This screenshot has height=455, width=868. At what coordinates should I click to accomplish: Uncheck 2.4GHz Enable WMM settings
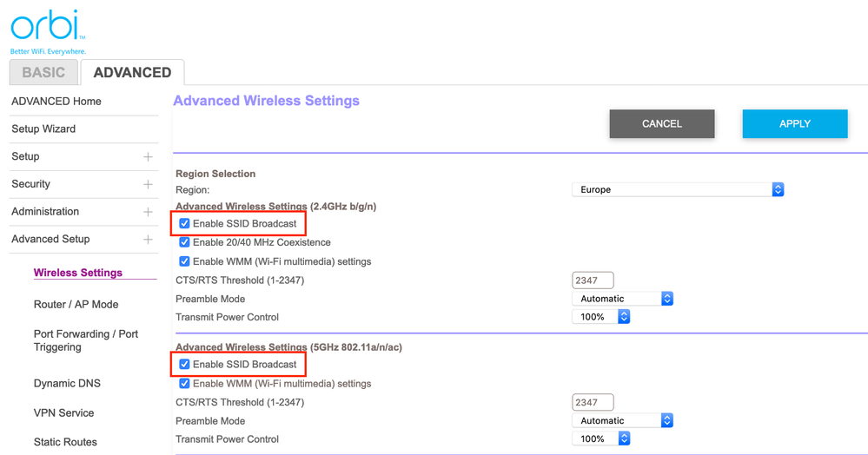coord(184,261)
